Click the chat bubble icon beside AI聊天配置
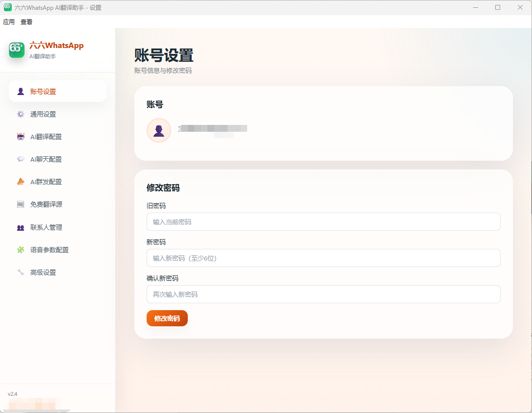Screen dimensions: 532x413 tap(21, 159)
